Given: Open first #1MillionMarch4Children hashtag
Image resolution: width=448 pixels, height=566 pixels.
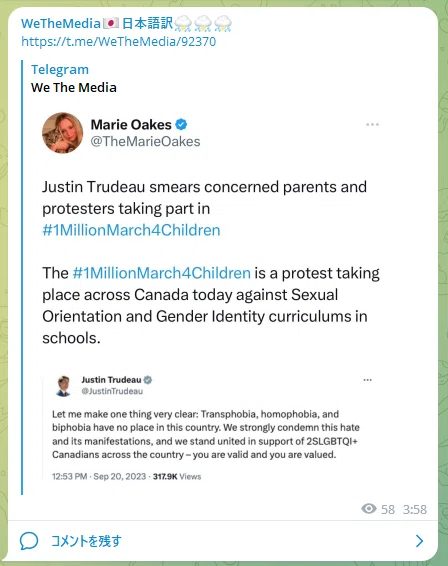Looking at the screenshot, I should tap(131, 230).
